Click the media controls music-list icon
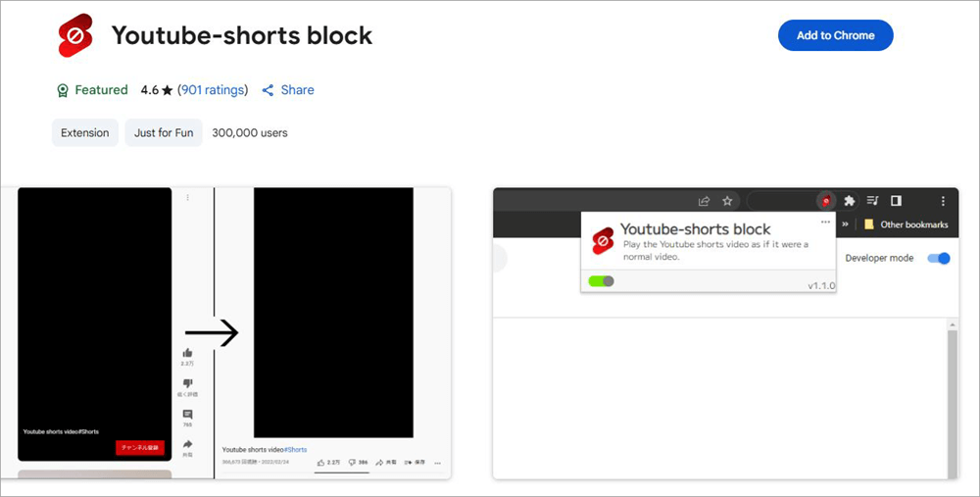The width and height of the screenshot is (980, 497). [872, 201]
